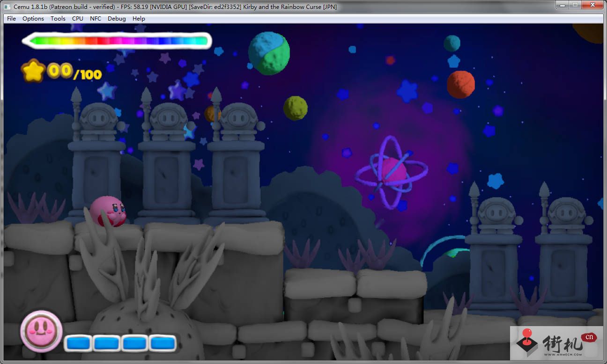Click the rainbow ink gauge
Screen dimensions: 607x364
pos(117,41)
